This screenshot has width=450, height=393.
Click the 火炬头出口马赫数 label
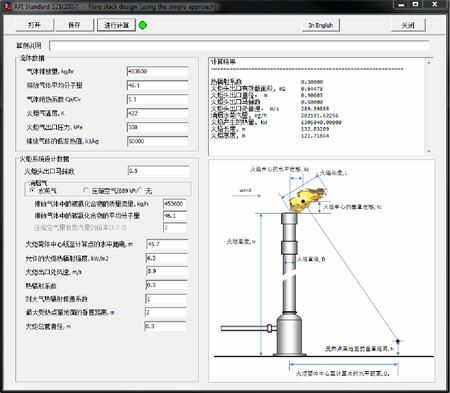coord(49,171)
